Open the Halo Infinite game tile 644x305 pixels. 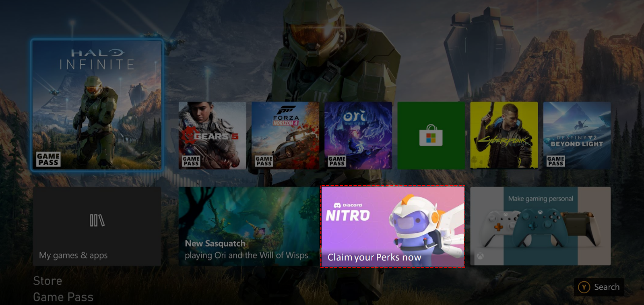[x=97, y=105]
